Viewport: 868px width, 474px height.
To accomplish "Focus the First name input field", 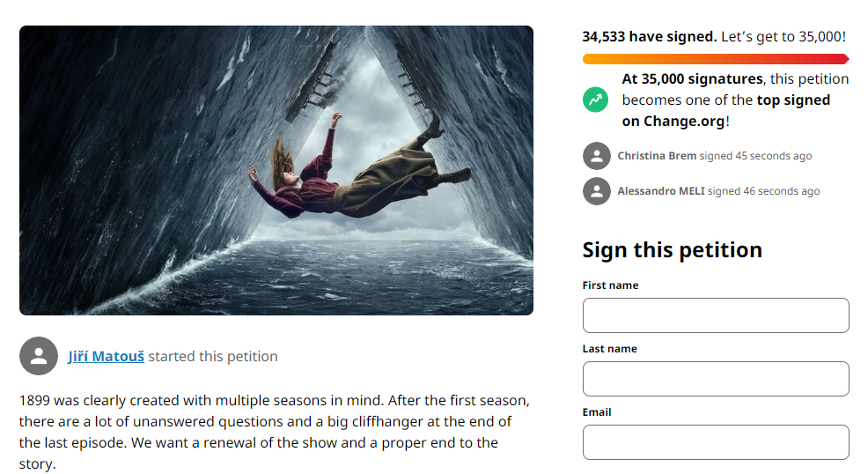I will pyautogui.click(x=716, y=315).
